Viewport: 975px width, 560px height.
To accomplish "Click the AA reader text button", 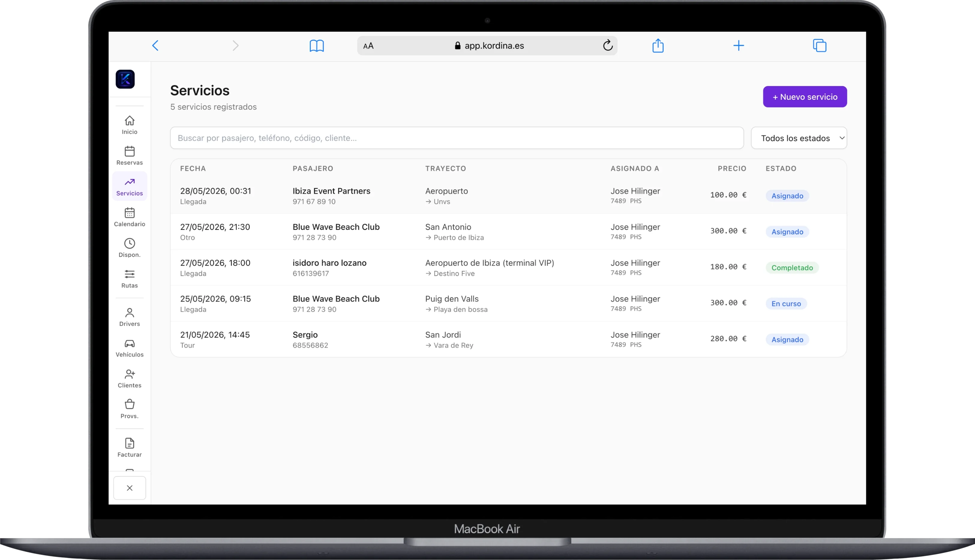I will click(368, 46).
